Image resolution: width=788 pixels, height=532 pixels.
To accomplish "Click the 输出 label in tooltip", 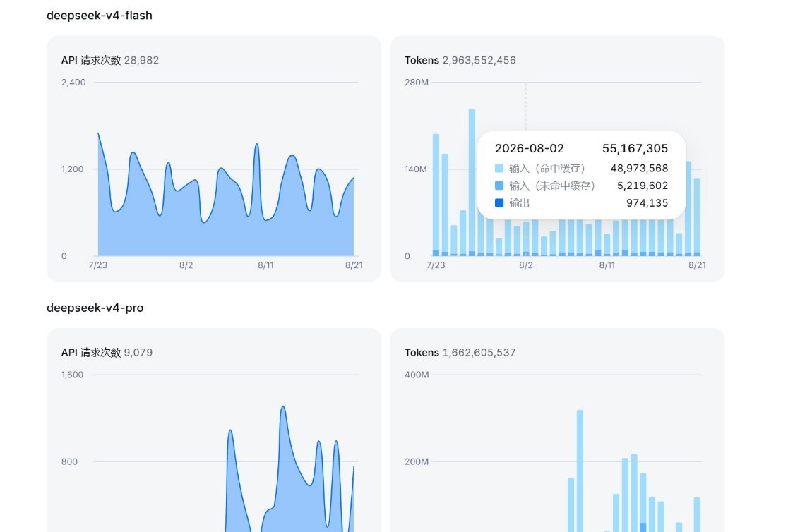I will [519, 203].
